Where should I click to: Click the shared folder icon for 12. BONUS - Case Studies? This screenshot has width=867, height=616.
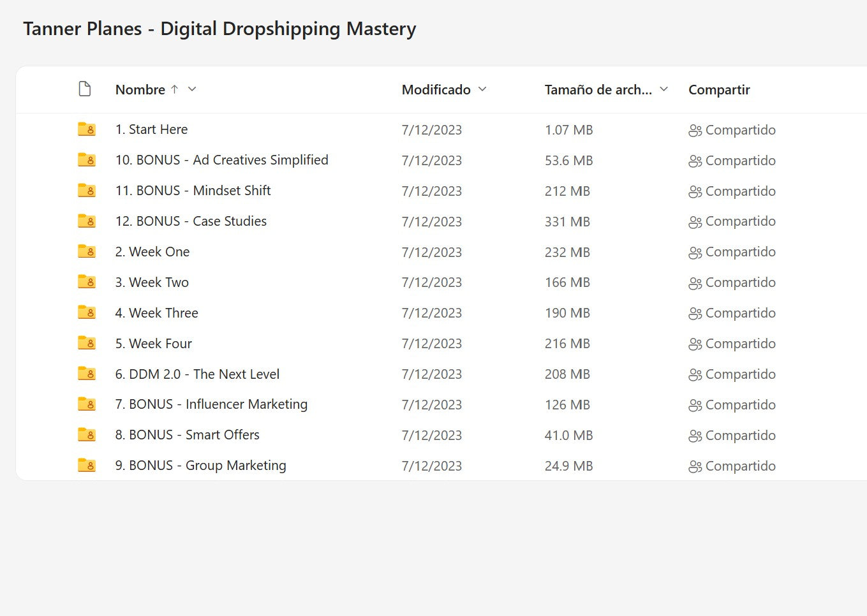86,221
